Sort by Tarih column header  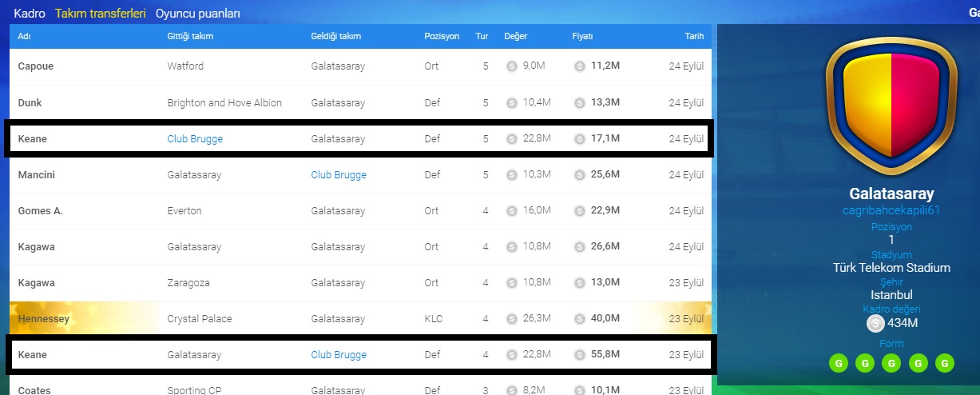[x=694, y=37]
